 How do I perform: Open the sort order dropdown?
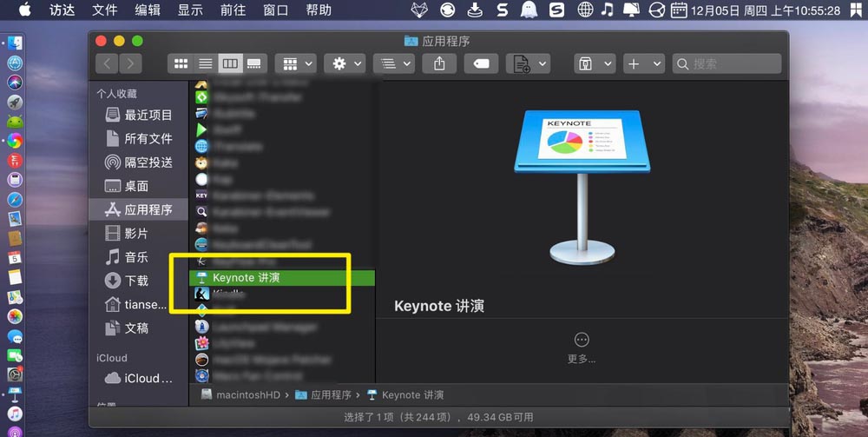click(x=393, y=63)
